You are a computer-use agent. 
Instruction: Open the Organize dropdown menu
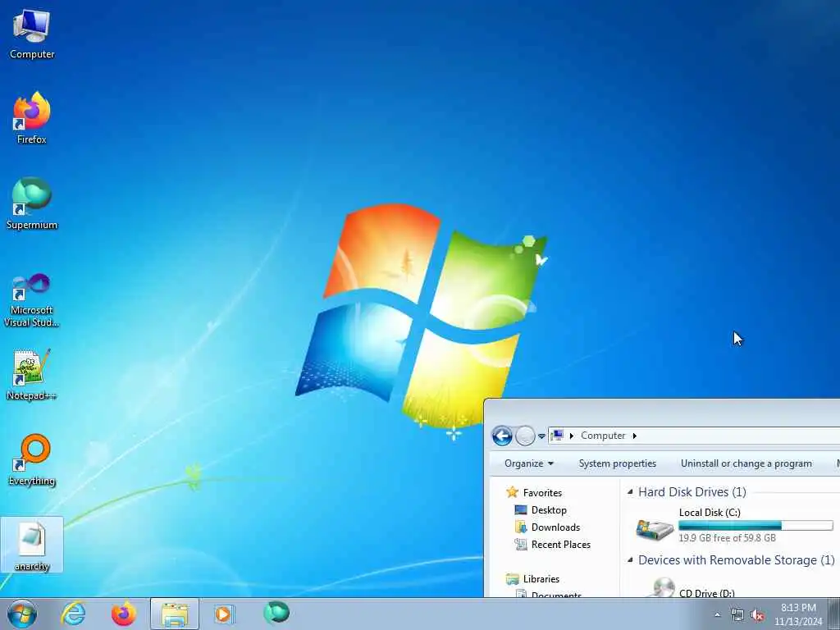click(529, 463)
